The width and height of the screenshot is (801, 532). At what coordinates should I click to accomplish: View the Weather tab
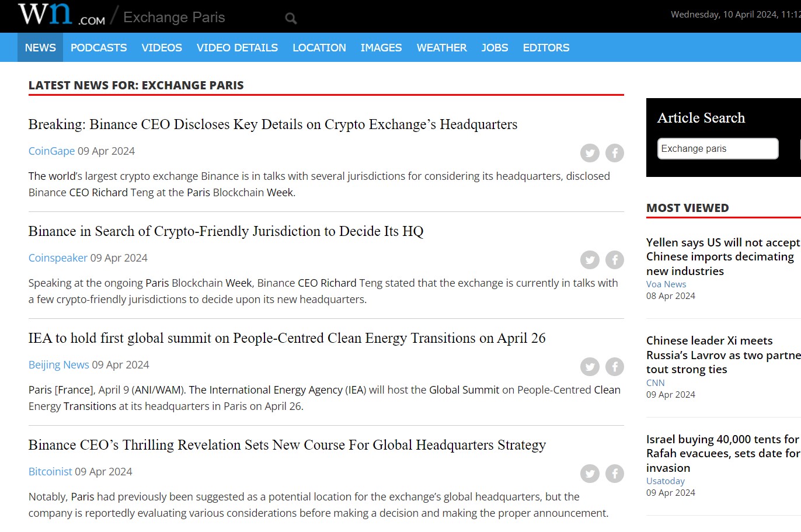click(x=442, y=47)
